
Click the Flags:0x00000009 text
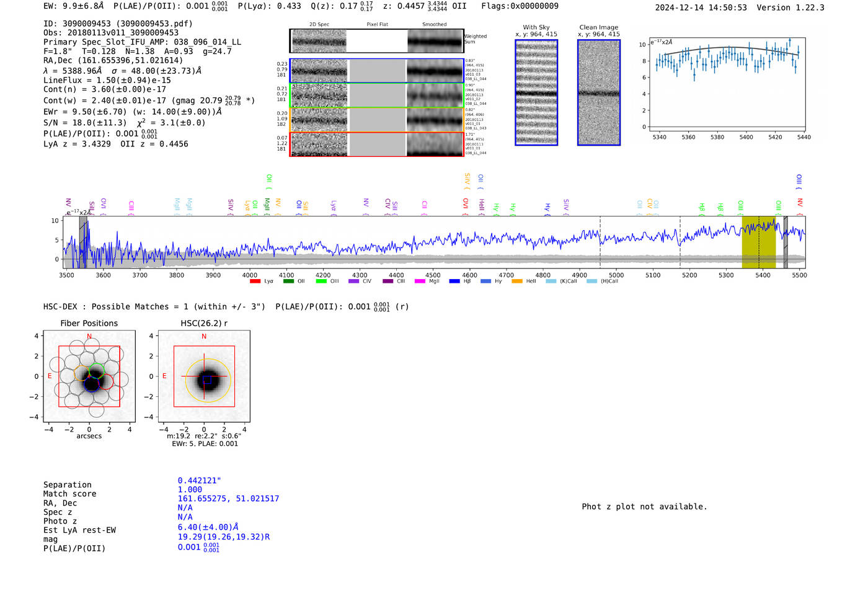pyautogui.click(x=520, y=6)
